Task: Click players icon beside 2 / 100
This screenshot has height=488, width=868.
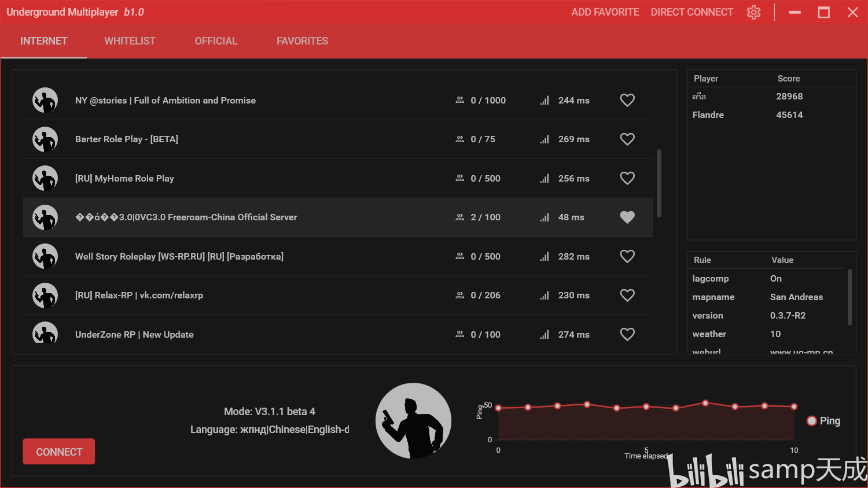Action: point(460,217)
